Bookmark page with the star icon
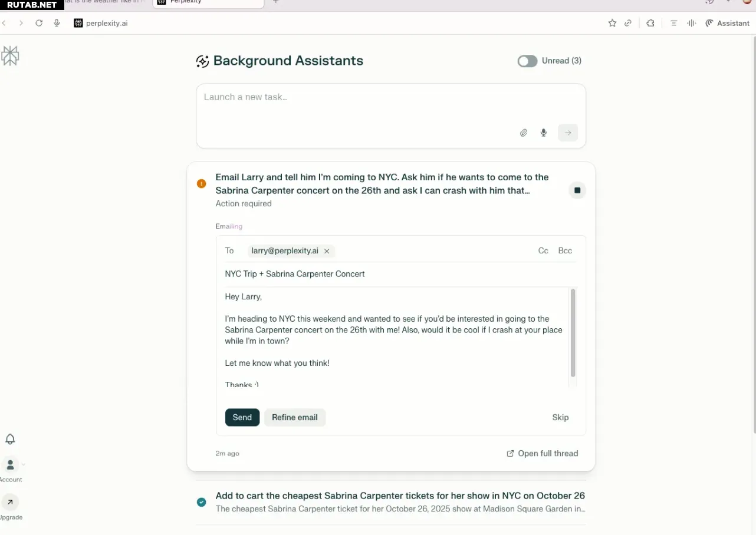Image resolution: width=756 pixels, height=535 pixels. coord(612,23)
